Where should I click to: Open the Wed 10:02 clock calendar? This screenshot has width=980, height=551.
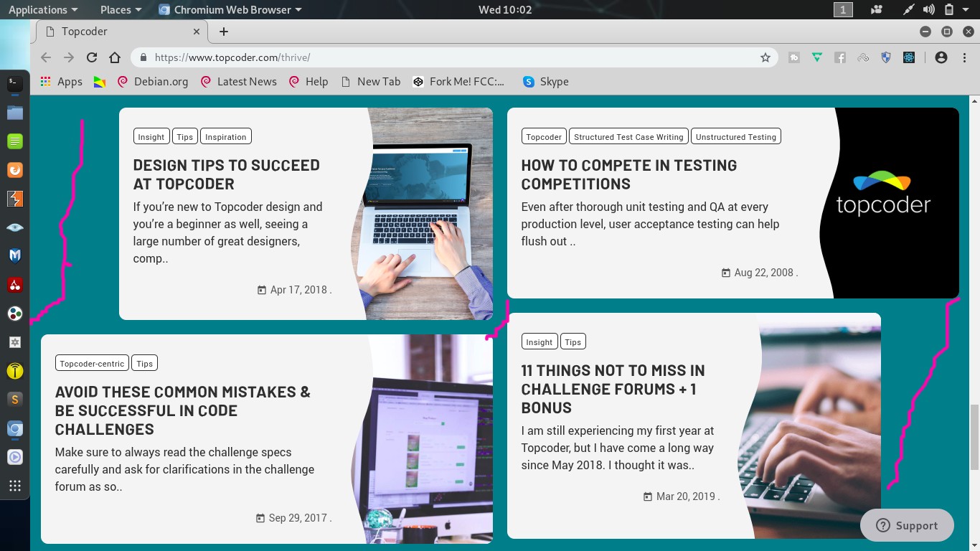click(505, 9)
